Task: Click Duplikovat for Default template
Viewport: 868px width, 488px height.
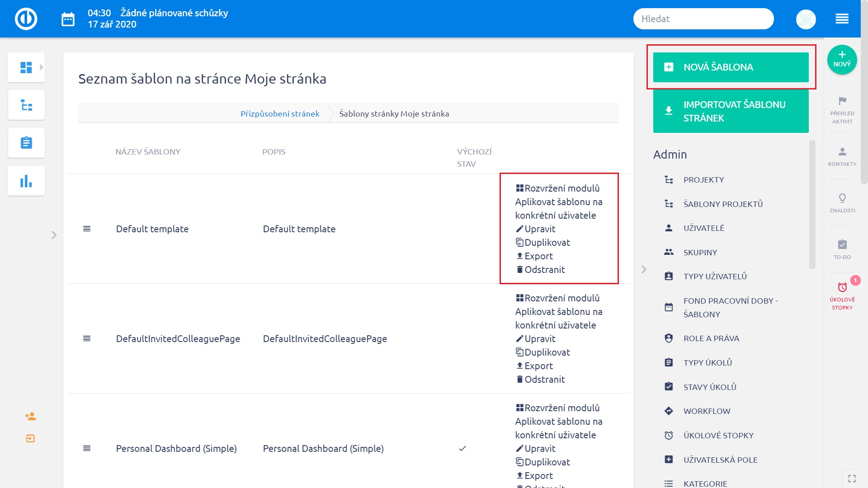Action: click(x=547, y=243)
